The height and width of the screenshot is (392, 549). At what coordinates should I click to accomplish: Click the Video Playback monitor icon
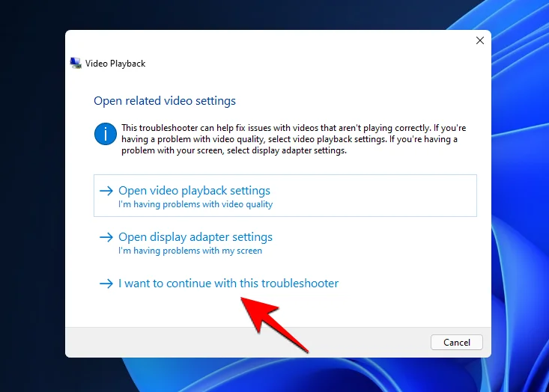point(76,64)
